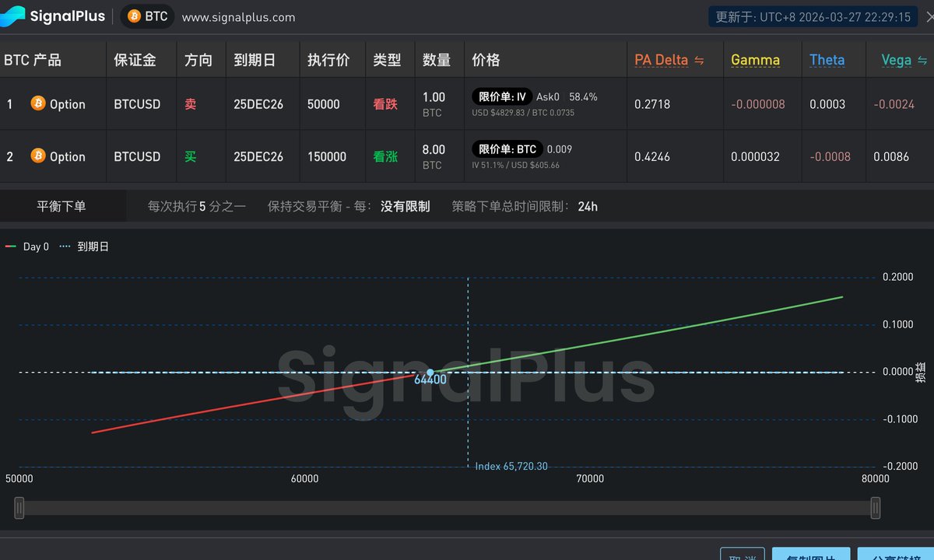Viewport: 934px width, 560px height.
Task: Click the Gamma column header
Action: pyautogui.click(x=755, y=60)
